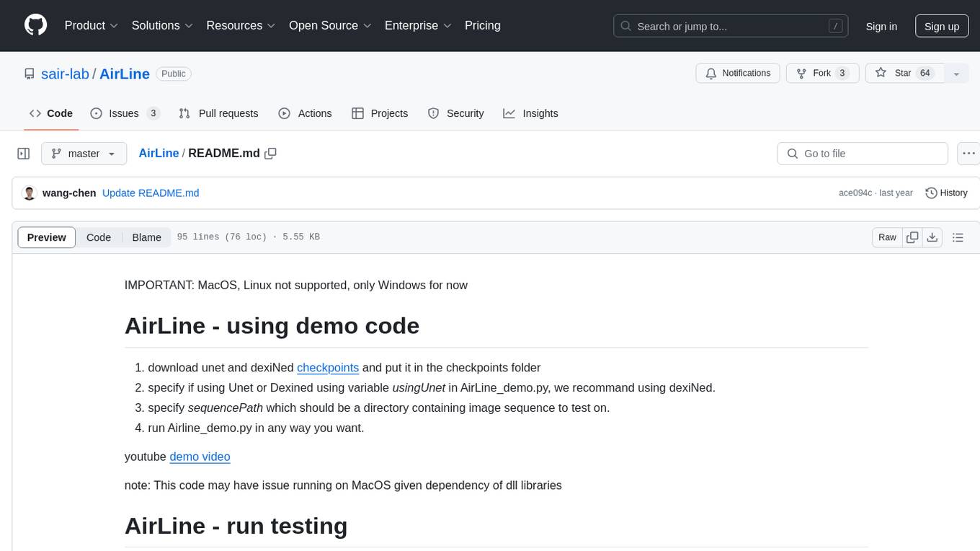Click the Public repository badge
Image resolution: width=980 pixels, height=551 pixels.
pos(174,74)
